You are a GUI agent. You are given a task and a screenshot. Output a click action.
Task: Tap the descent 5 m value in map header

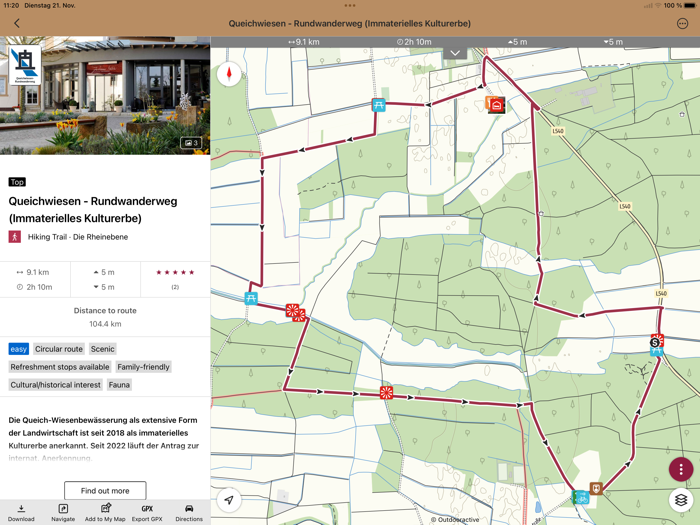click(613, 42)
